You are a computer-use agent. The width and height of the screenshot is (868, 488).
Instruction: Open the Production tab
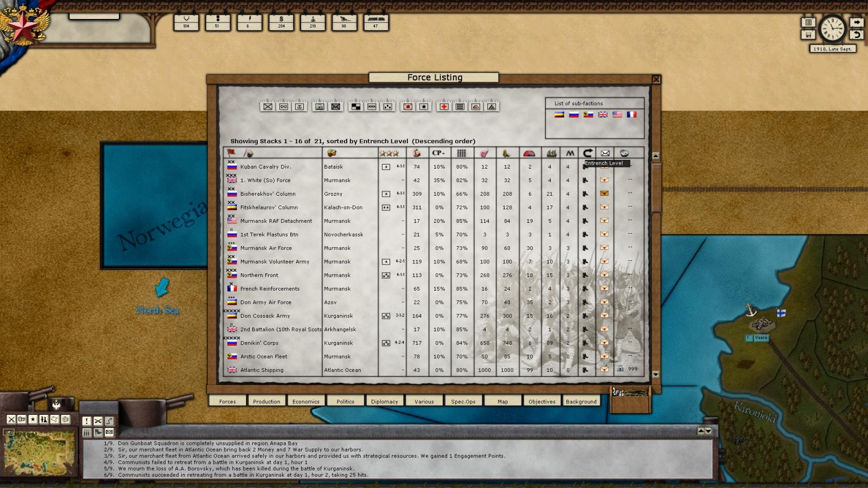pos(266,401)
